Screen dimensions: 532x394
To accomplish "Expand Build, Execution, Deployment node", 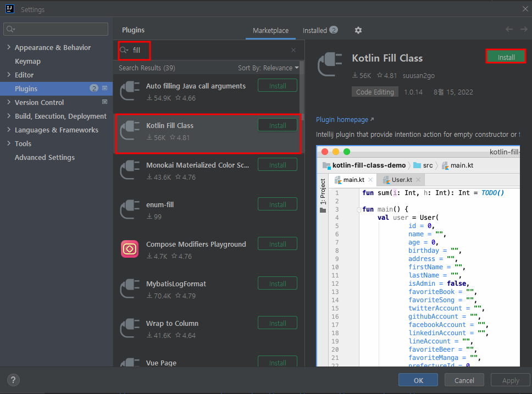I will pos(9,116).
